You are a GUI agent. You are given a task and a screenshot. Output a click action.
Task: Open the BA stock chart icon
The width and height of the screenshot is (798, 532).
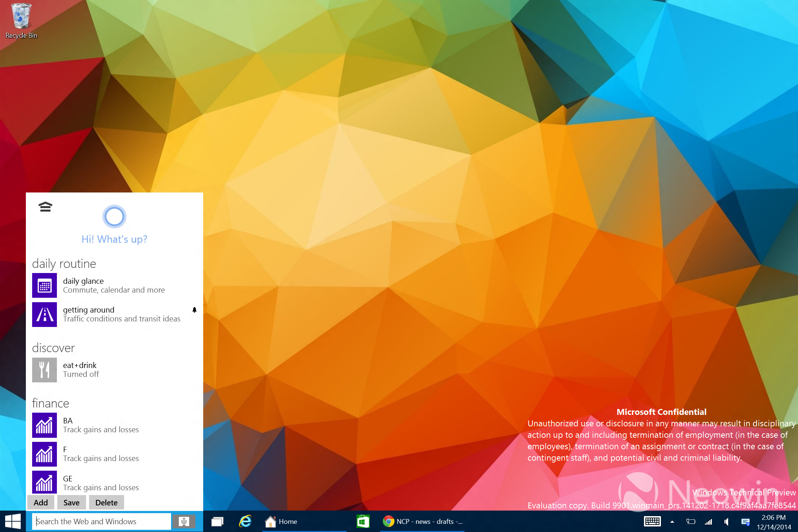click(x=44, y=425)
